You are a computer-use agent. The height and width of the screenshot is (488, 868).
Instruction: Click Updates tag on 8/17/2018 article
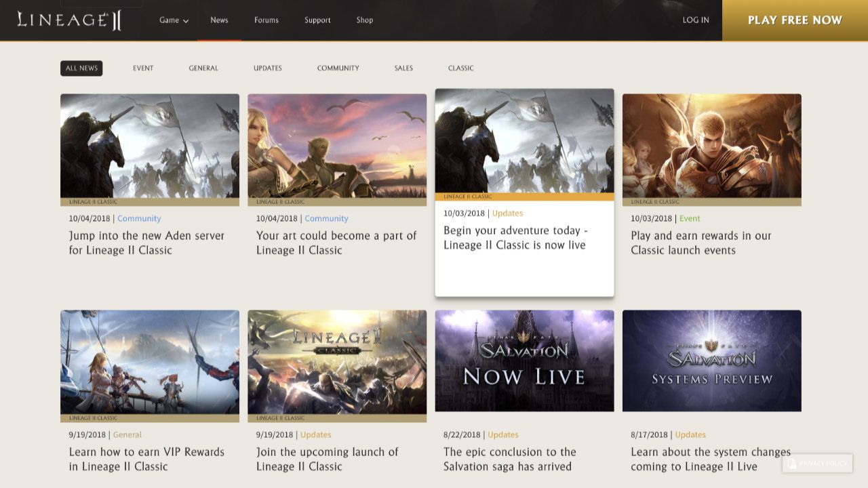click(x=690, y=434)
